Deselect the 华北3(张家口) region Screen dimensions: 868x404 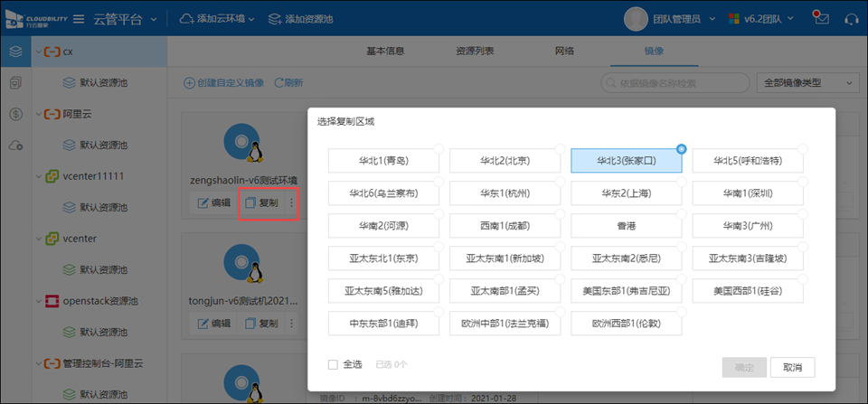(625, 161)
